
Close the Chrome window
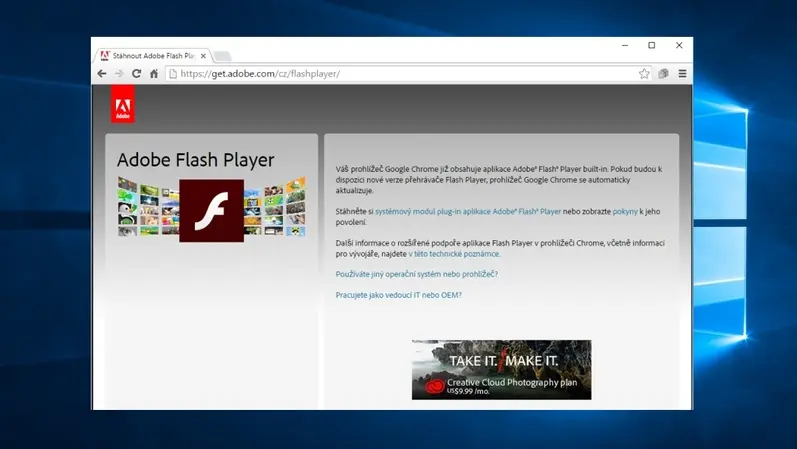(679, 45)
